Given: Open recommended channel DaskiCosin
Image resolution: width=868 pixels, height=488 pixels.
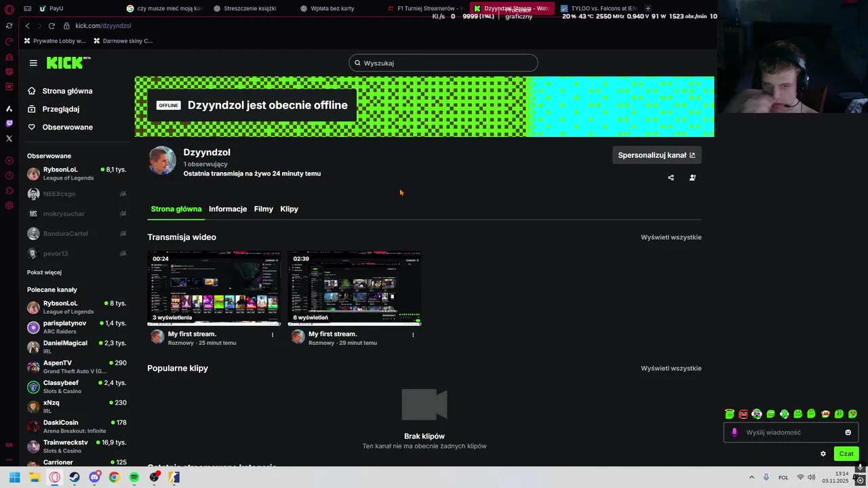Looking at the screenshot, I should click(x=77, y=426).
